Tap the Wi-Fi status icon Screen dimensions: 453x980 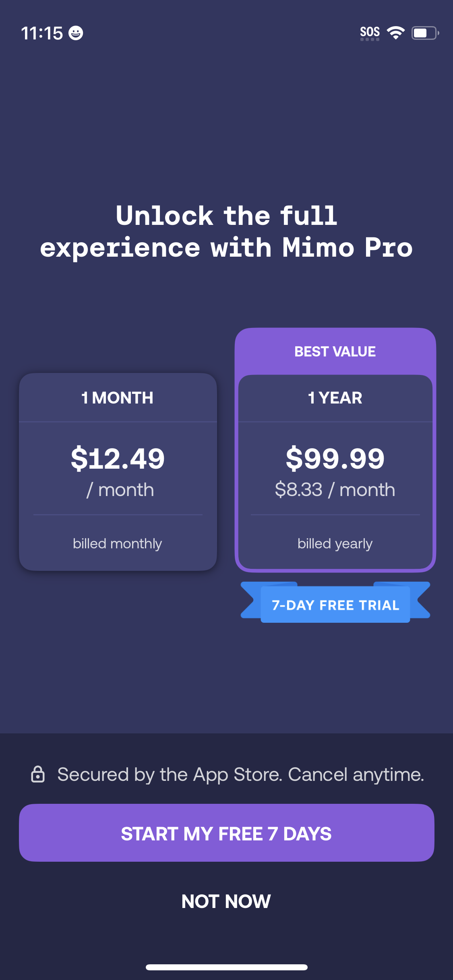(x=396, y=33)
